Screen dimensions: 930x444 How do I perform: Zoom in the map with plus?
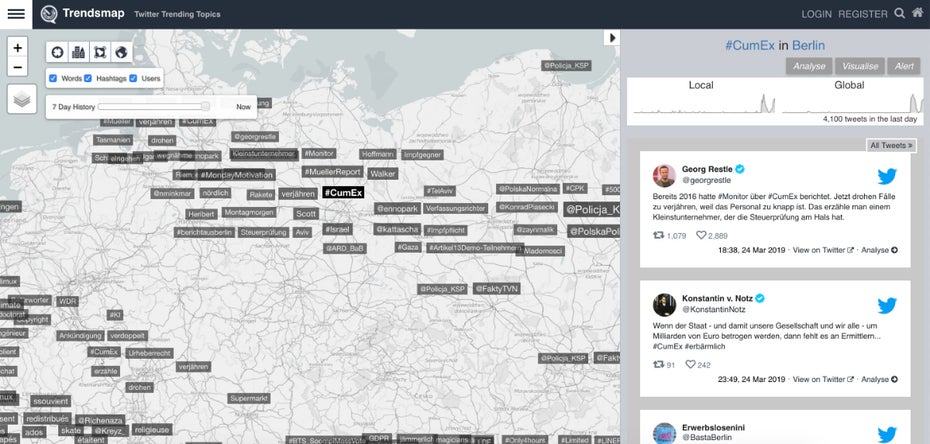[17, 47]
